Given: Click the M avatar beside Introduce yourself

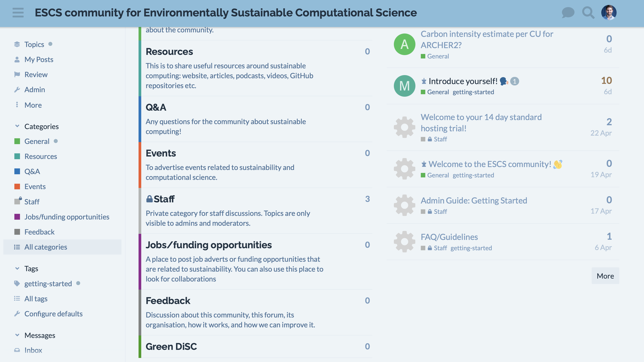Looking at the screenshot, I should (x=404, y=86).
